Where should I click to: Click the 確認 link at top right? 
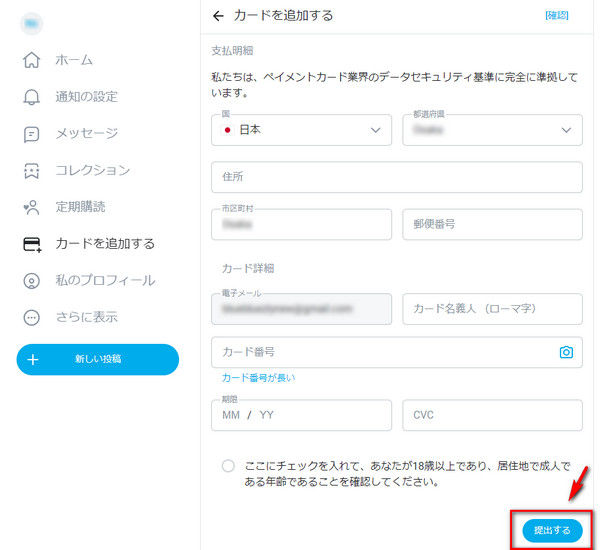pos(556,16)
